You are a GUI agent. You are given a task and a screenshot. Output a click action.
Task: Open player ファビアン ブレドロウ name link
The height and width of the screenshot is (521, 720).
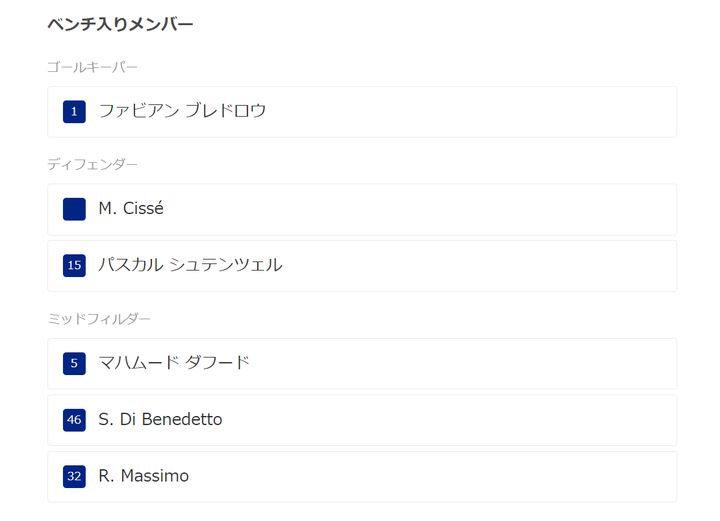[182, 111]
